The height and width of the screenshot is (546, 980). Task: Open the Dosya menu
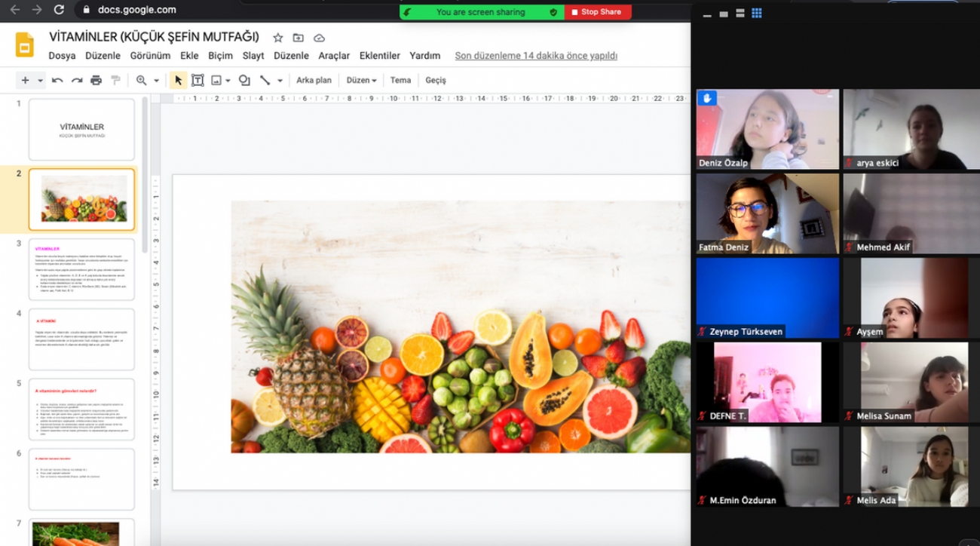click(62, 56)
